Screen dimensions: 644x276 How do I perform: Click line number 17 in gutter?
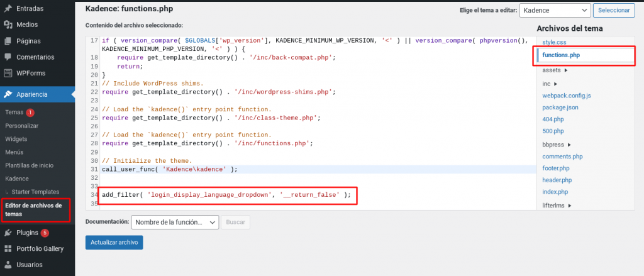click(x=94, y=41)
